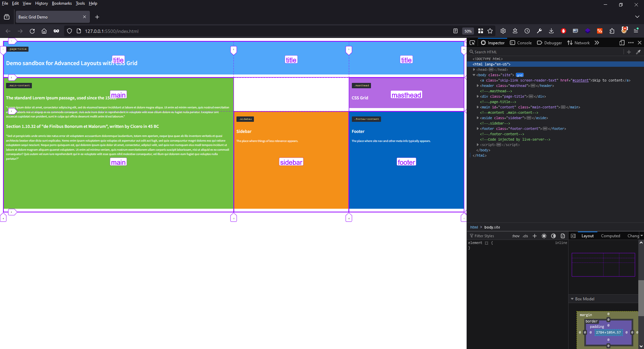644x349 pixels.
Task: Open the Tools menu
Action: (x=80, y=3)
